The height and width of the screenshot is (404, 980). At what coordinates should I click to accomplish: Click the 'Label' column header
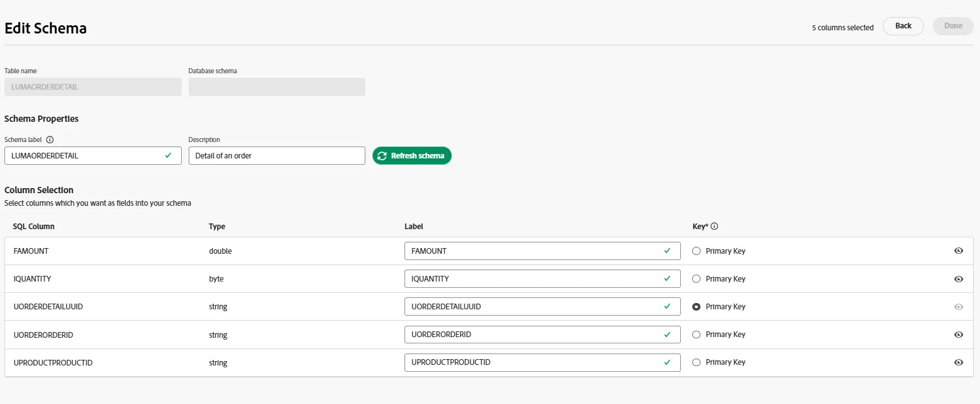click(x=414, y=227)
